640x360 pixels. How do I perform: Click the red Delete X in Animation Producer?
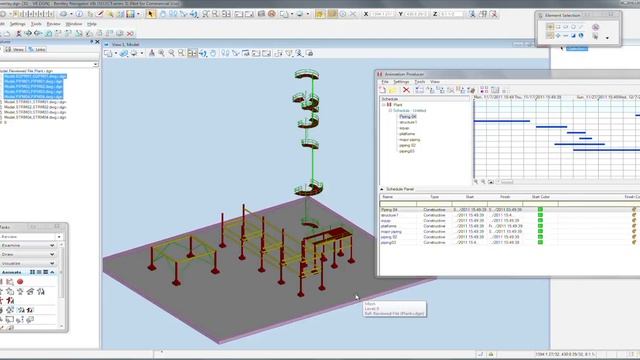point(406,90)
